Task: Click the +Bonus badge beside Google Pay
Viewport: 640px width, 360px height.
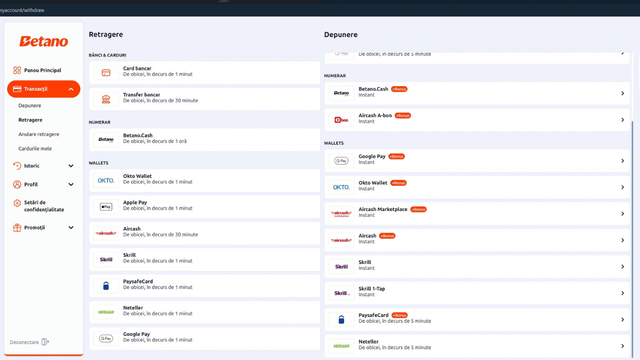Action: [x=396, y=156]
